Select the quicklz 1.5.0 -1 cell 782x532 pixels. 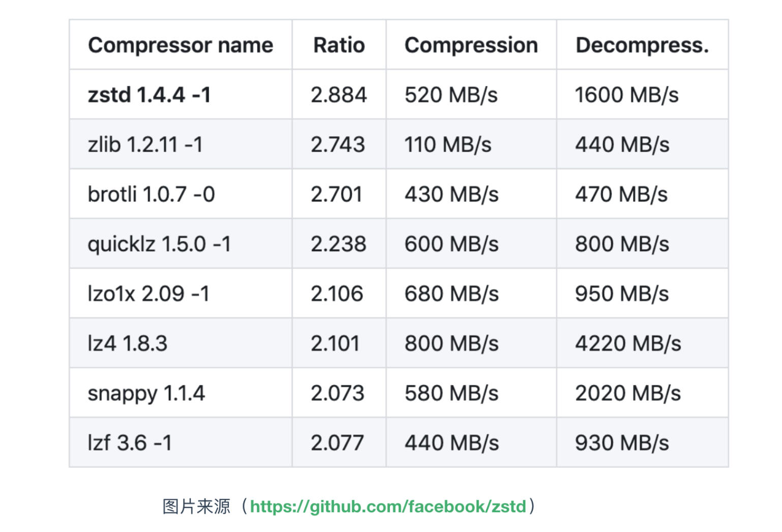tap(181, 244)
